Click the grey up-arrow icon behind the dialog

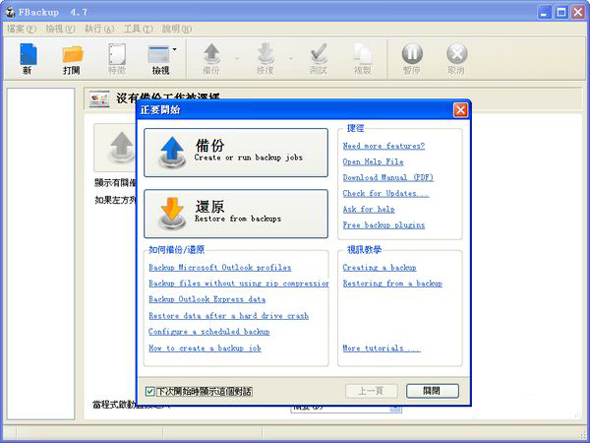(121, 148)
